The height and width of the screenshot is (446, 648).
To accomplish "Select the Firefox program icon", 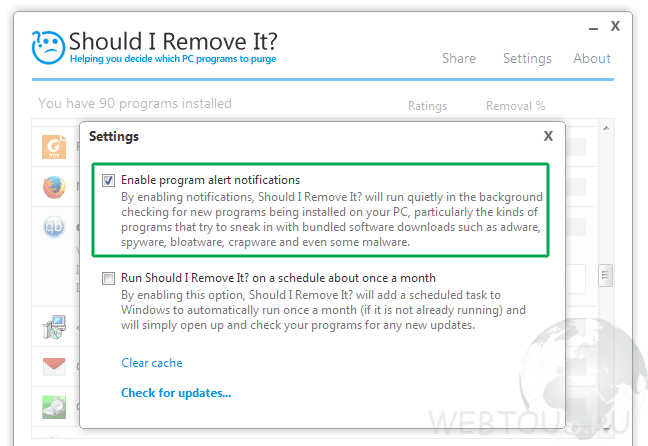I will click(54, 187).
